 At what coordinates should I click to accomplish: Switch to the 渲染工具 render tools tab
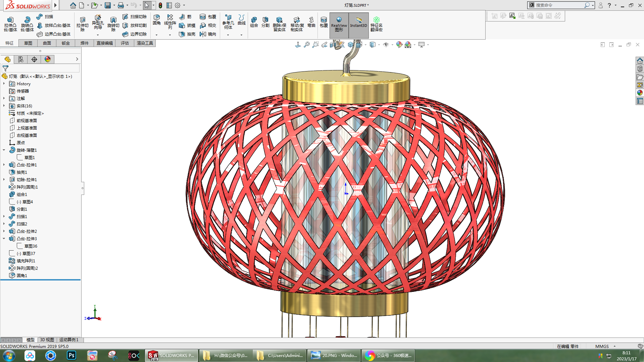point(145,43)
